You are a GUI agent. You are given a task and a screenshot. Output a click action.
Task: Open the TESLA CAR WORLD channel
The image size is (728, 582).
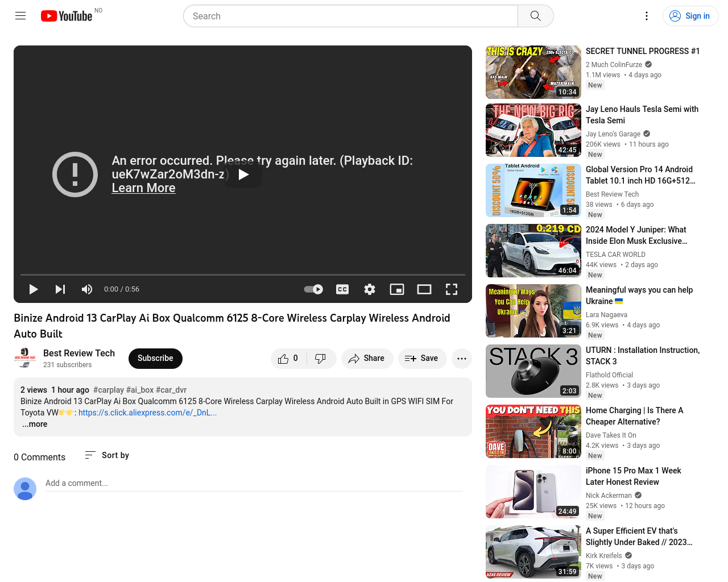pyautogui.click(x=615, y=255)
